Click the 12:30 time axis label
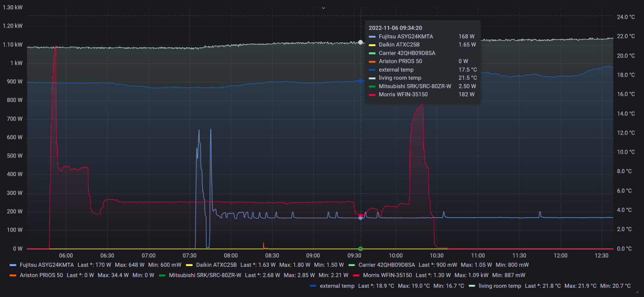The width and height of the screenshot is (644, 297). tap(602, 256)
